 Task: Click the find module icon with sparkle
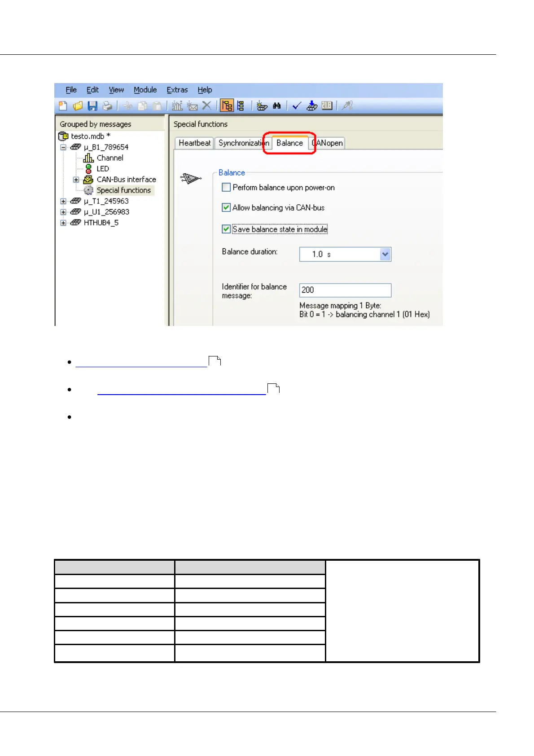[x=262, y=106]
